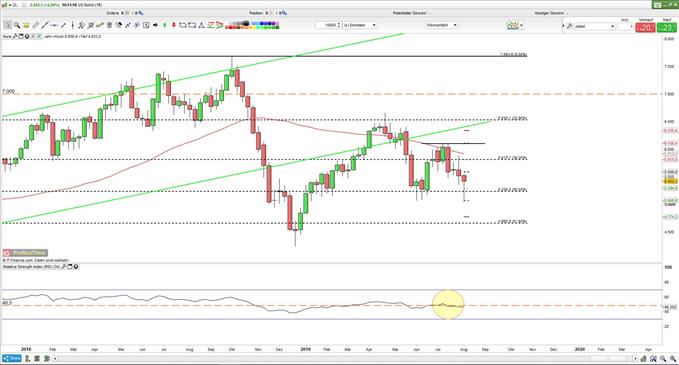
Task: Choose the triangle drawing tool
Action: click(x=201, y=25)
